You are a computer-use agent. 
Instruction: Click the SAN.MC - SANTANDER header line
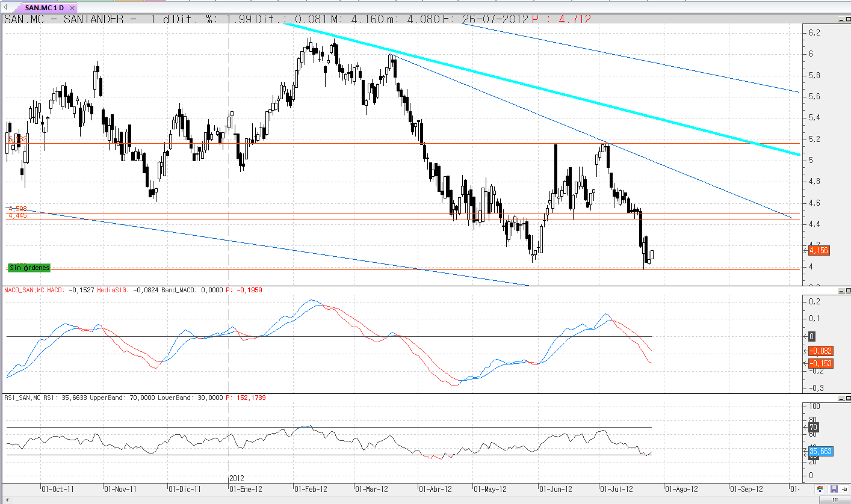[x=297, y=19]
